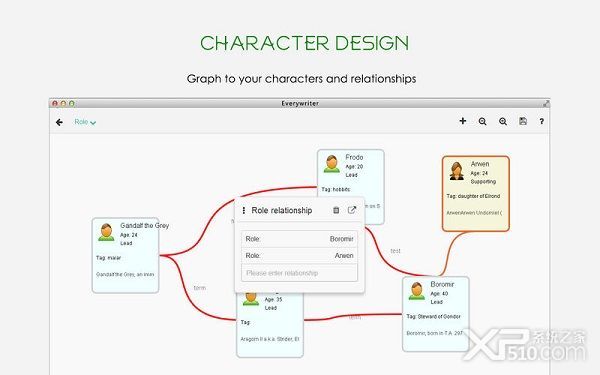Viewport: 600px width, 375px height.
Task: Click the 'test' relationship label
Action: click(x=395, y=251)
